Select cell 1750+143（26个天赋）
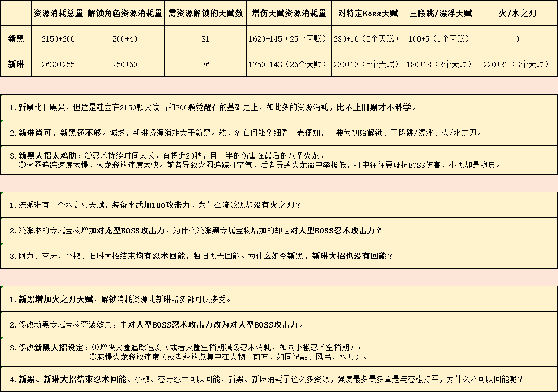558x392 pixels. tap(289, 64)
